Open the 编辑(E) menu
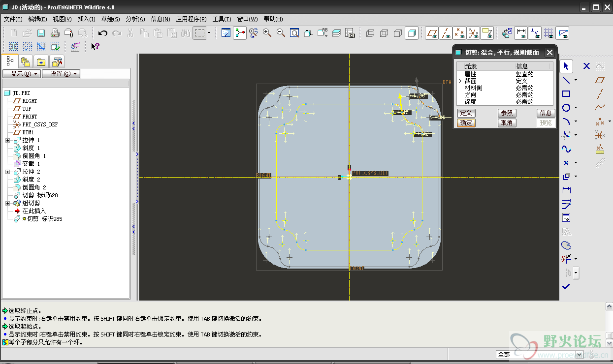613x364 pixels. point(37,19)
